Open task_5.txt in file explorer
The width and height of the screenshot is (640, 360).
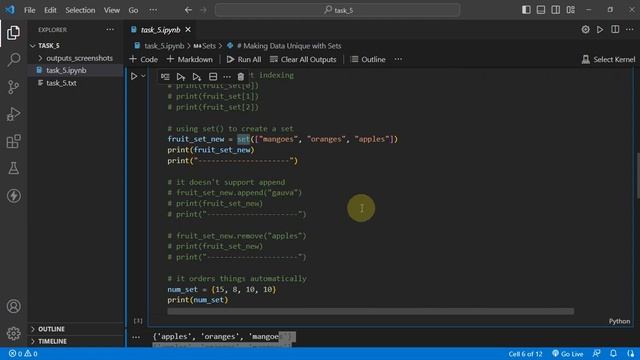61,83
